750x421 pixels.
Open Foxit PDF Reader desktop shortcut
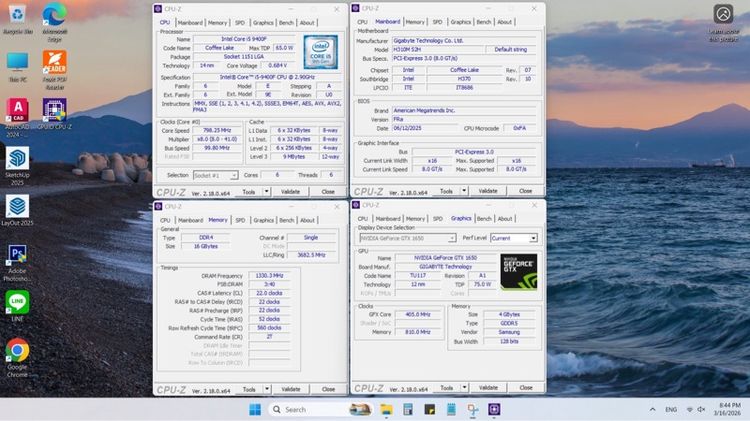[55, 70]
